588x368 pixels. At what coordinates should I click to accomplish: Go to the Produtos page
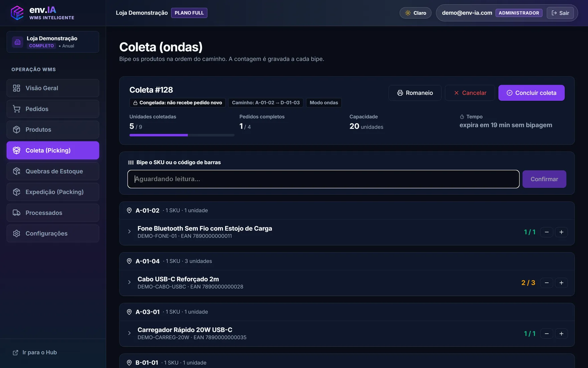click(53, 129)
